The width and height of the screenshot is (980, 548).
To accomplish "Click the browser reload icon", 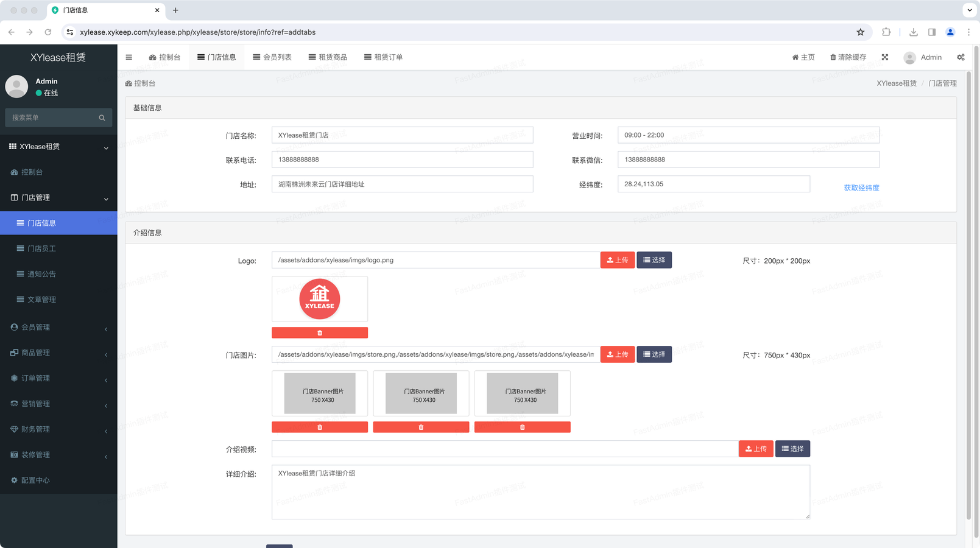I will 48,32.
